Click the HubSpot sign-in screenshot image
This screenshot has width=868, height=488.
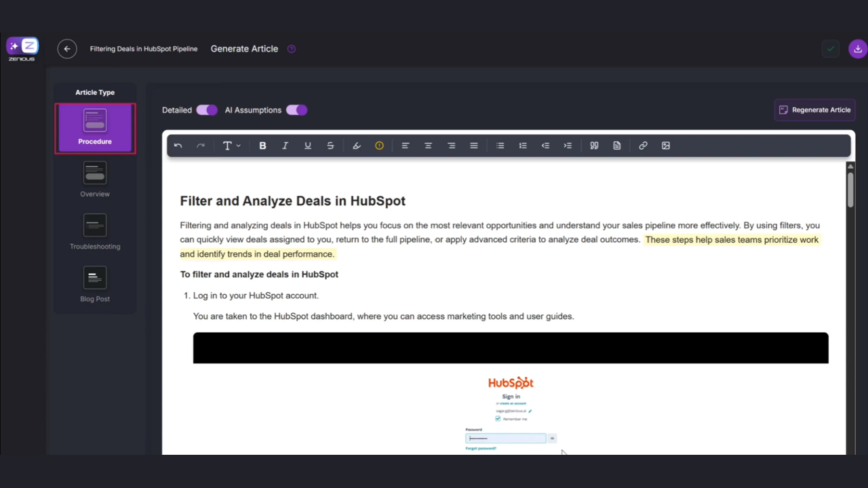511,393
